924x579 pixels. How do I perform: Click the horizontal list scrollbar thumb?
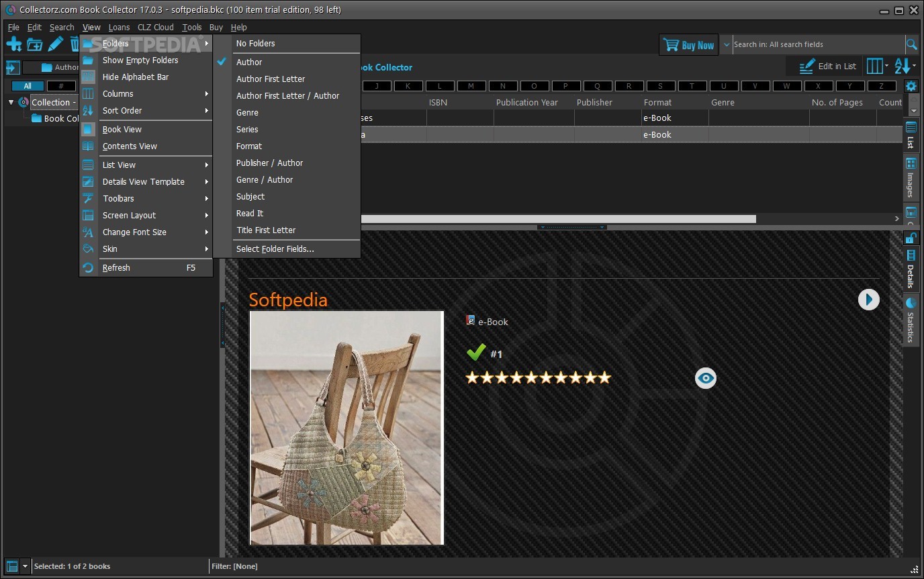click(x=558, y=218)
